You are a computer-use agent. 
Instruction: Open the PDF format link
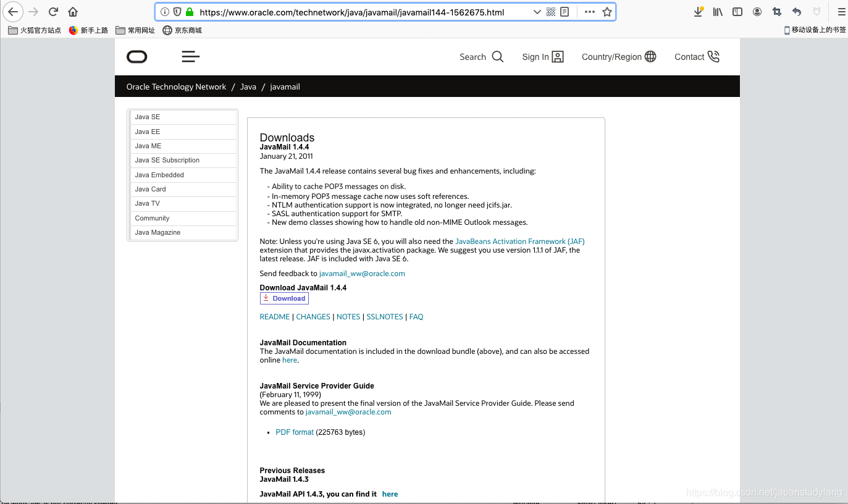click(295, 432)
